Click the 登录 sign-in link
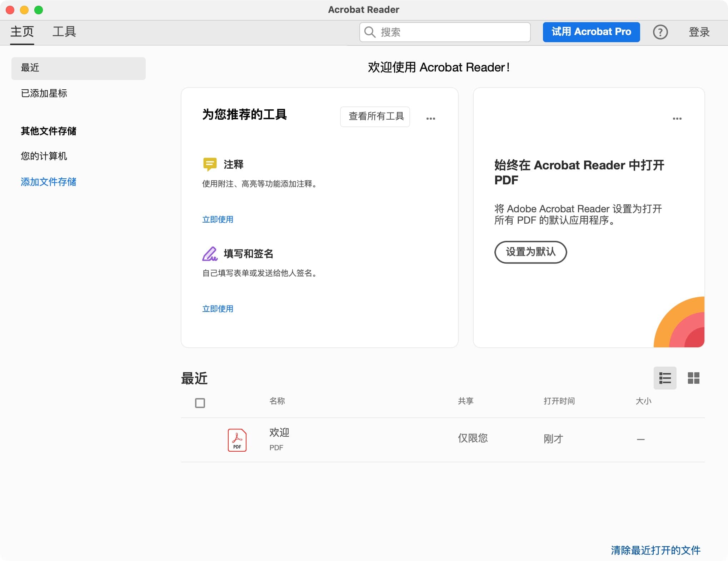728x561 pixels. (x=699, y=32)
